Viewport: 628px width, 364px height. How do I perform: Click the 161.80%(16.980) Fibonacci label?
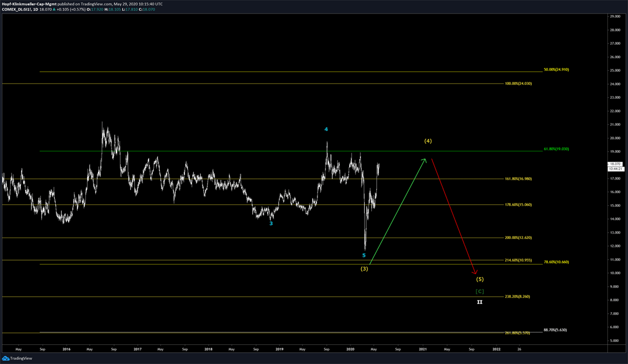[518, 179]
